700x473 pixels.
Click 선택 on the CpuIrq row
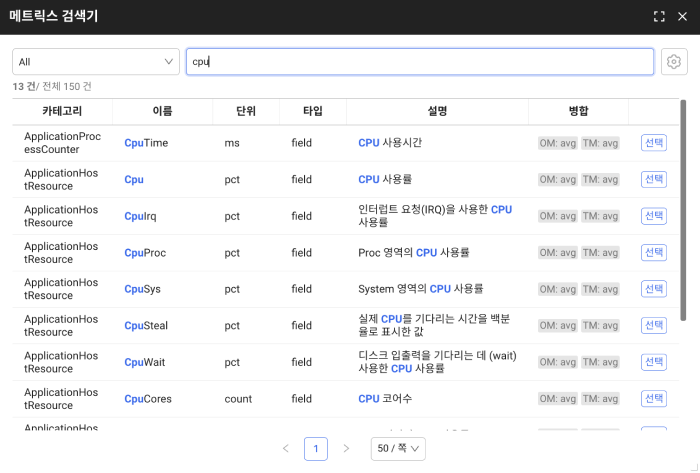(654, 216)
